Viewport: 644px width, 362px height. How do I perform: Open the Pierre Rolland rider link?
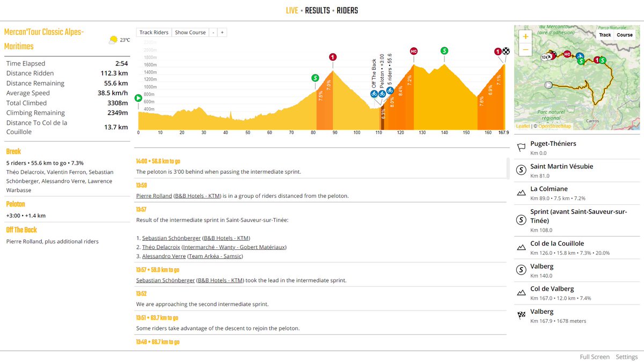point(154,196)
